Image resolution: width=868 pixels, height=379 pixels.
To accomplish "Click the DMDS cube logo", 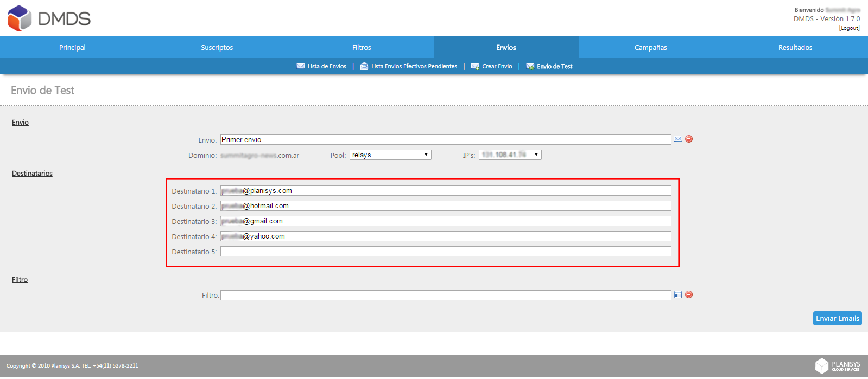I will 20,18.
